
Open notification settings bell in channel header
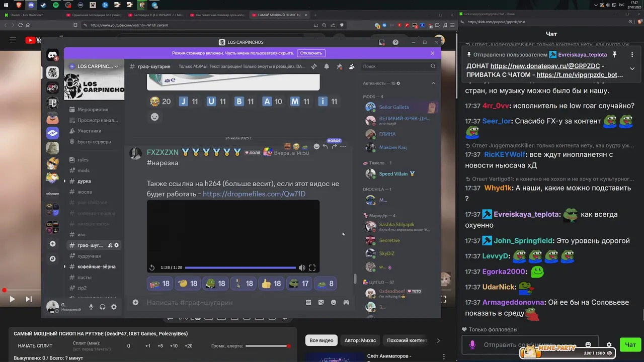click(327, 66)
